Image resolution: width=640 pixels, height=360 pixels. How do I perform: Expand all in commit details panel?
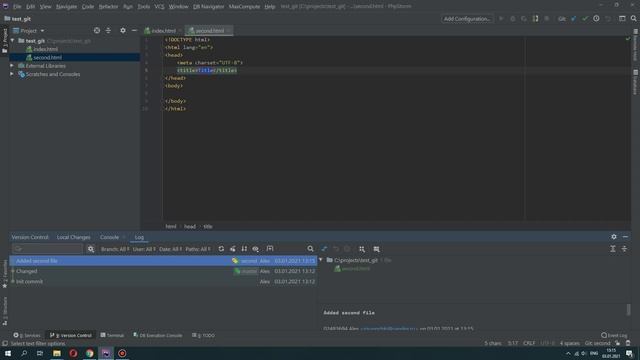click(613, 249)
